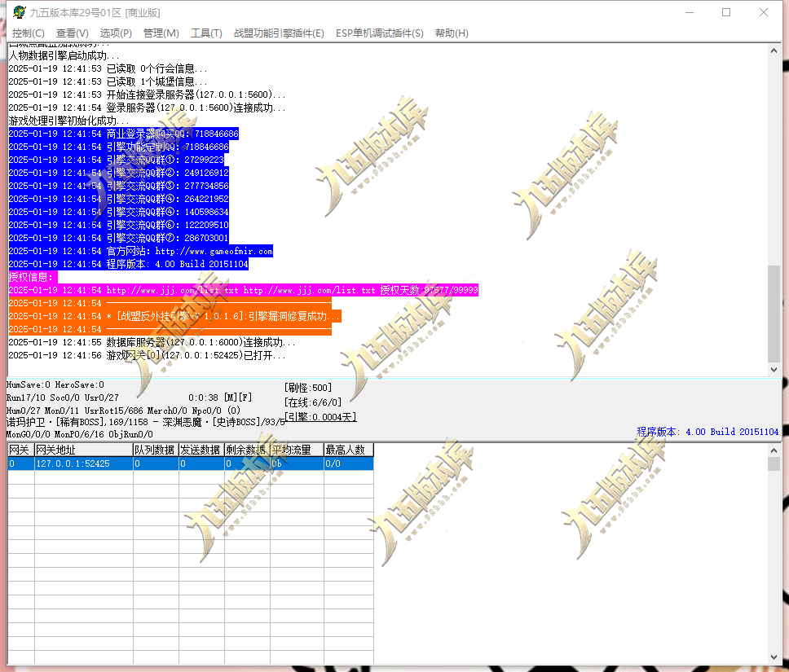
Task: Click the 已读取 1个城堡信息 log line
Action: 108,82
